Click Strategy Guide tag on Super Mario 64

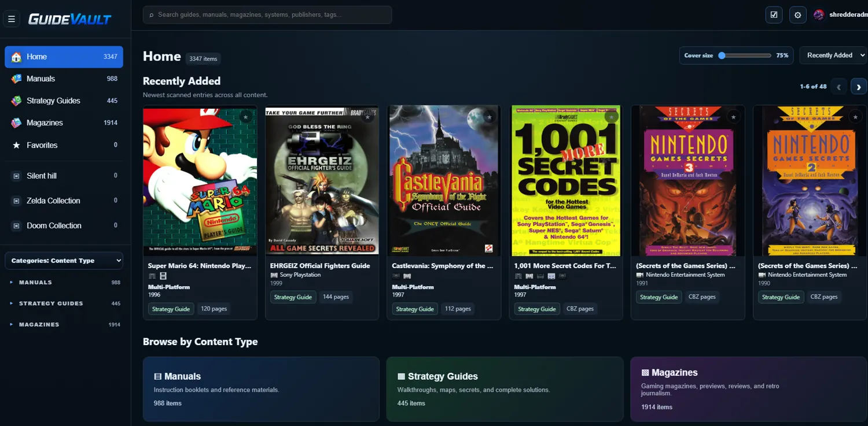click(171, 309)
